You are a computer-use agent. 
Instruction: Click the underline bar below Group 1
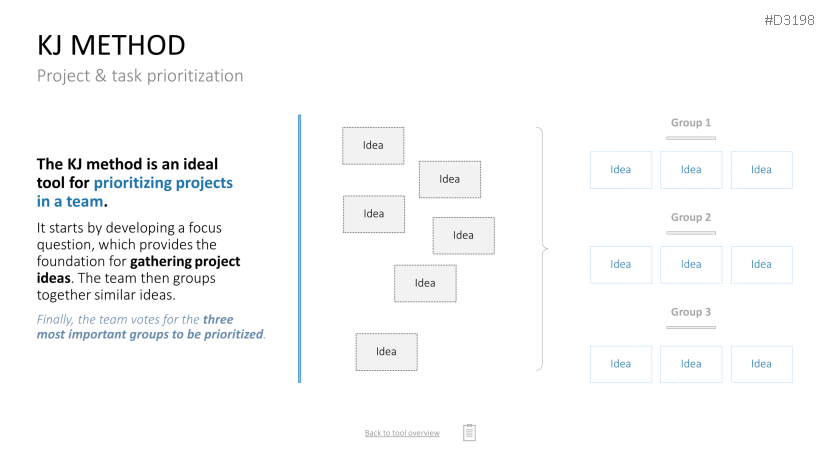690,138
